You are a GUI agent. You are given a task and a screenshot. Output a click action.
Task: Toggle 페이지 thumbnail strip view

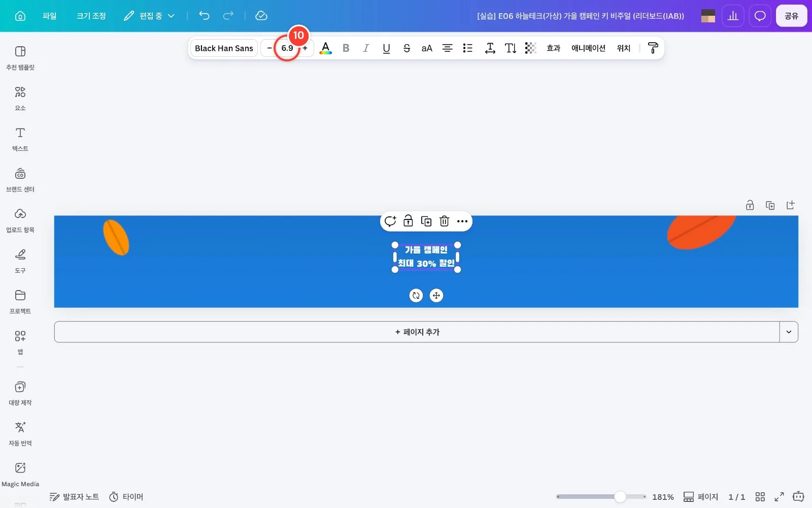click(701, 497)
